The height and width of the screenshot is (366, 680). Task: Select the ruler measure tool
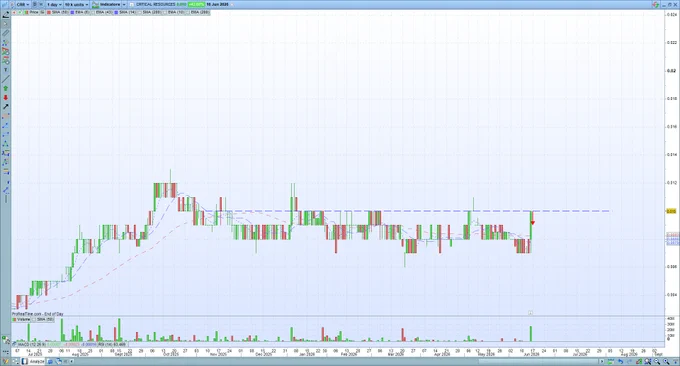pos(6,33)
